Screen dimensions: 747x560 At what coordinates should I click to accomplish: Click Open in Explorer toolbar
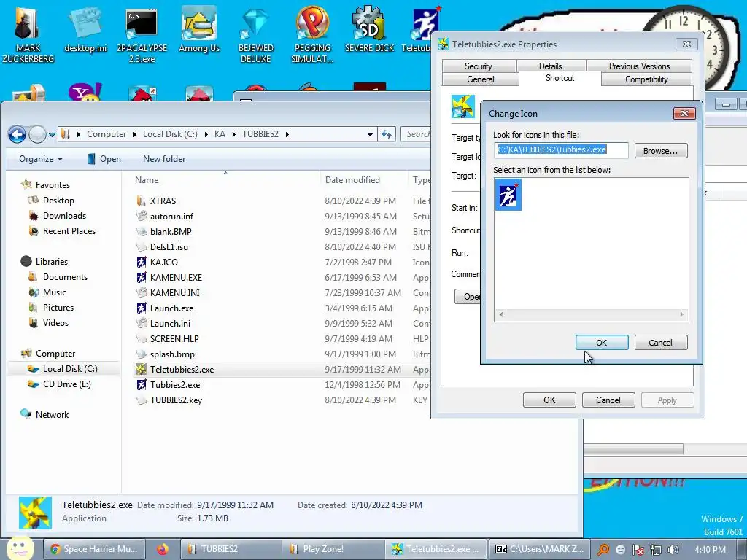pos(104,159)
